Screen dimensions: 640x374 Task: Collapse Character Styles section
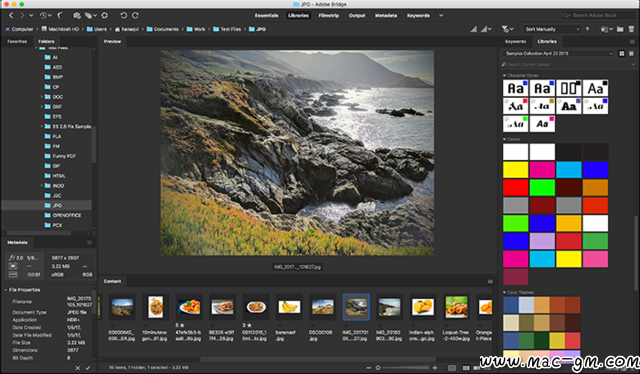pyautogui.click(x=504, y=76)
